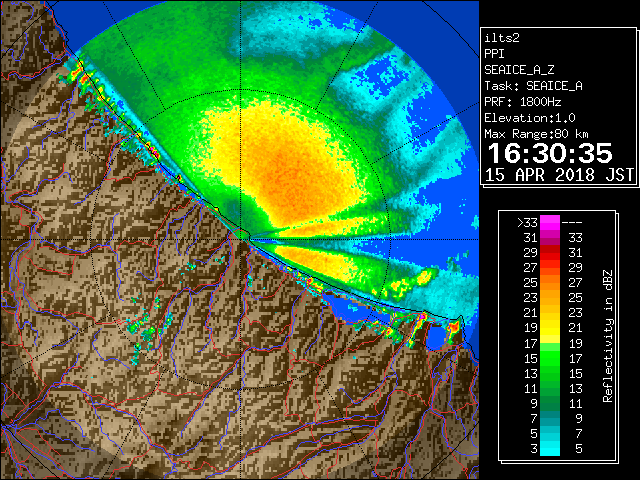640x480 pixels.
Task: Click the yellow 19 dBZ legend swatch
Action: pyautogui.click(x=550, y=328)
